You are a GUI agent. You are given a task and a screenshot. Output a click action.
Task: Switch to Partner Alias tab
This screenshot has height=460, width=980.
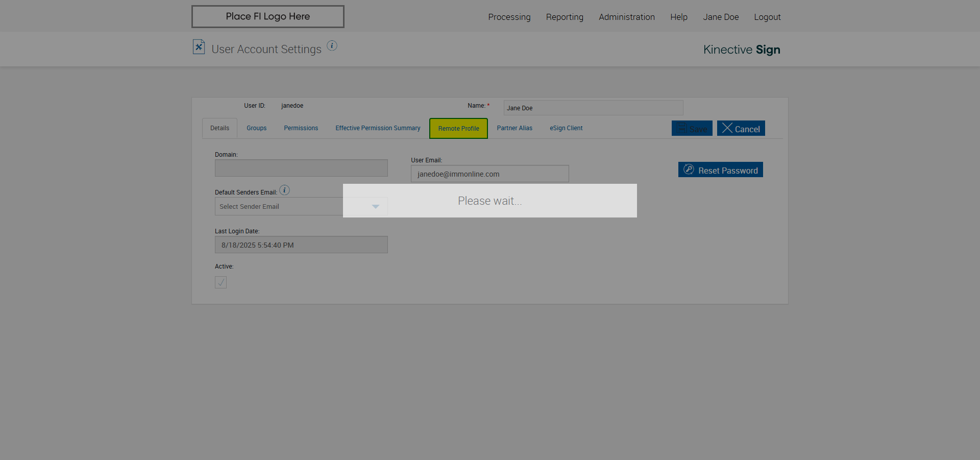[x=514, y=128]
